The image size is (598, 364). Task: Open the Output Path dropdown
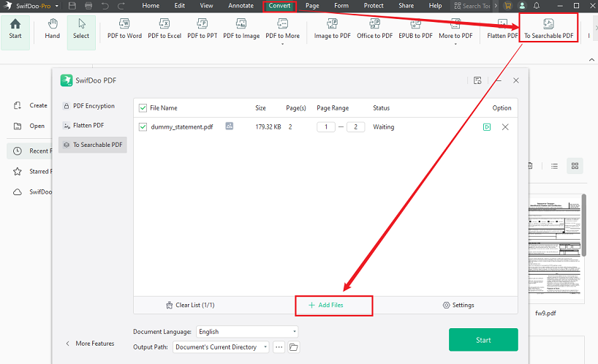point(222,347)
